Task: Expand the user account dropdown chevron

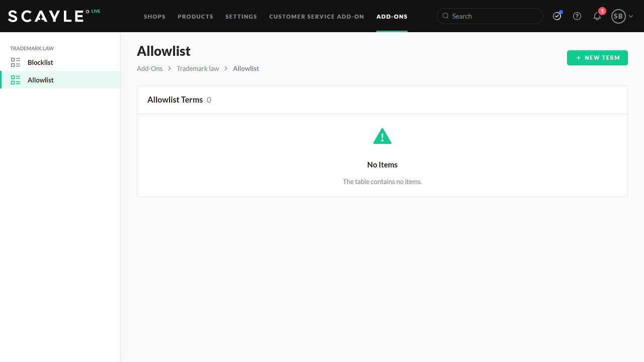Action: 631,16
